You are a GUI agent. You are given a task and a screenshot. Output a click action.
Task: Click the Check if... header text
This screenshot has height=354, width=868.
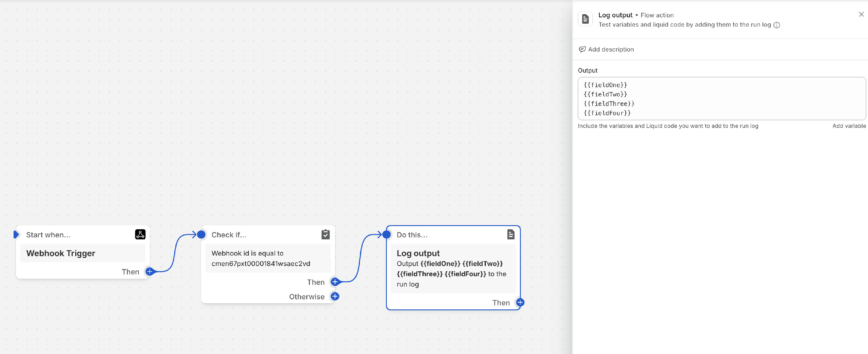(229, 235)
